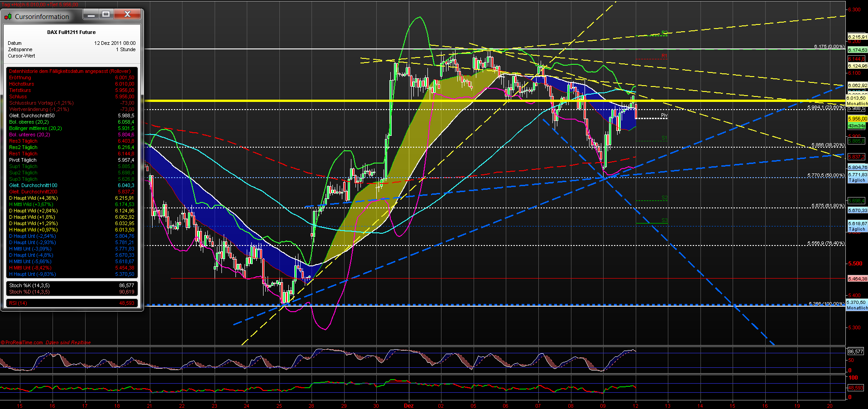The height and width of the screenshot is (409, 868).
Task: Click the Monatlich tag beside 6.013,50
Action: tap(857, 103)
